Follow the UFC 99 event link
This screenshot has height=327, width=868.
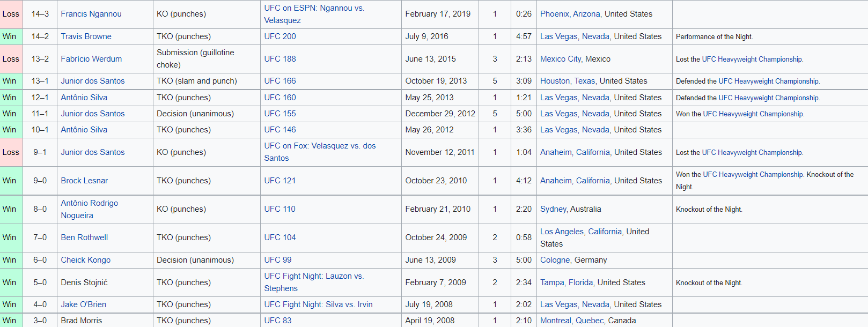click(x=278, y=260)
